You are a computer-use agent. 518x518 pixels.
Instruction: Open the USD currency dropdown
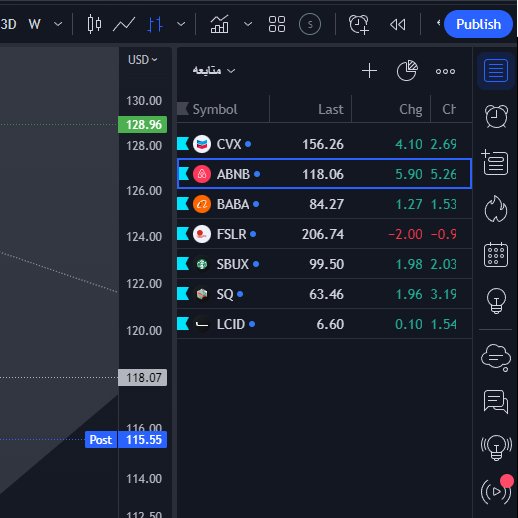[x=143, y=60]
